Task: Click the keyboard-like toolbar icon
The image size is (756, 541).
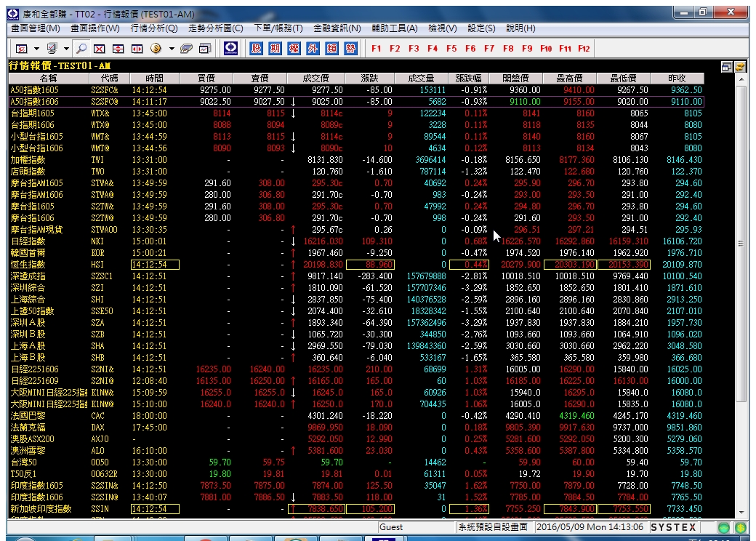Action: (x=186, y=48)
